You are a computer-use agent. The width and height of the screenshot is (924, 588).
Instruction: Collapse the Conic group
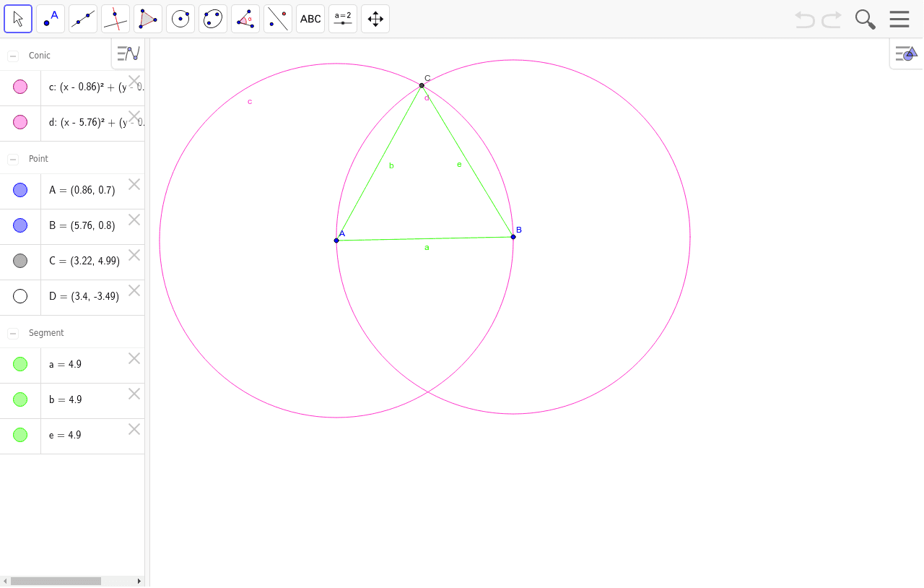pyautogui.click(x=13, y=56)
